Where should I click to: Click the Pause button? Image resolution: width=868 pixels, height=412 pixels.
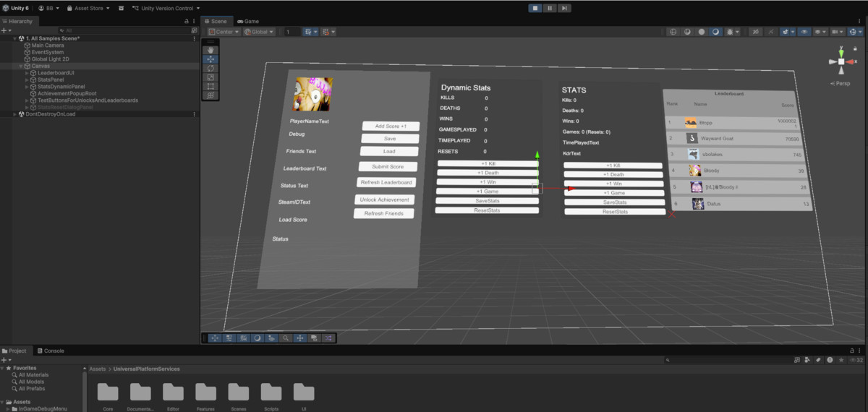[550, 8]
